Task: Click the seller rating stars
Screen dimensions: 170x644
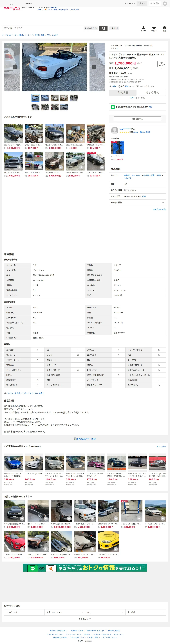Action: click(124, 132)
